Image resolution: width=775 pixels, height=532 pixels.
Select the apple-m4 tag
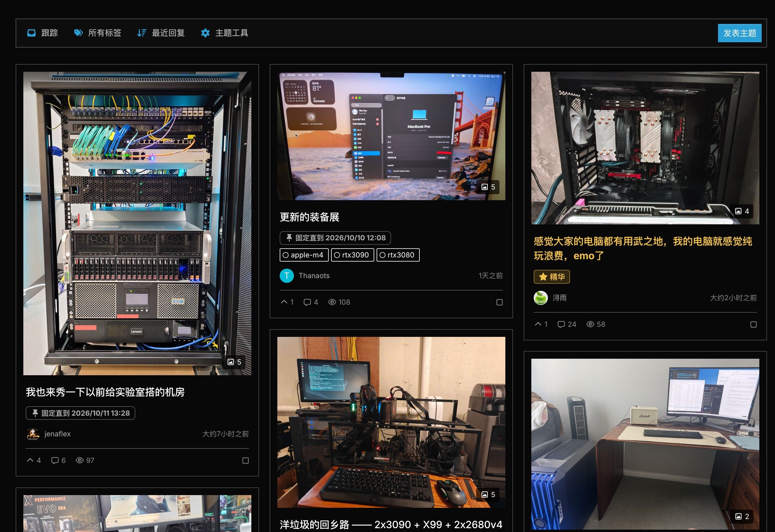tap(304, 255)
